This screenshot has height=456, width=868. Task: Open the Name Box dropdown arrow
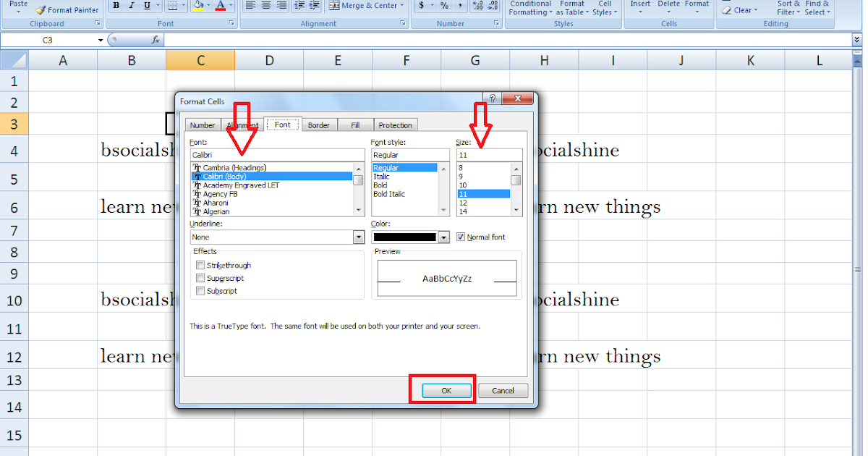101,41
